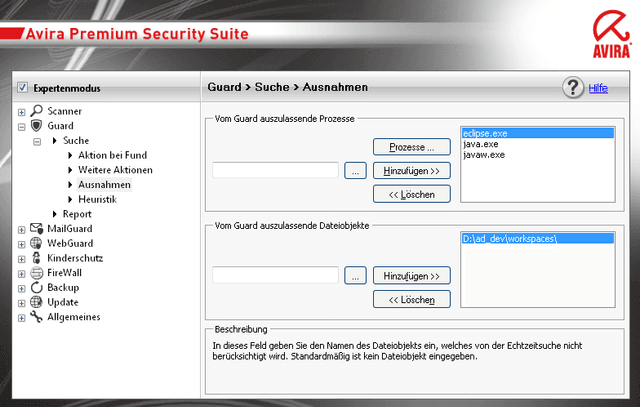The width and height of the screenshot is (640, 407).
Task: Collapse the Suche tree node
Action: (x=37, y=141)
